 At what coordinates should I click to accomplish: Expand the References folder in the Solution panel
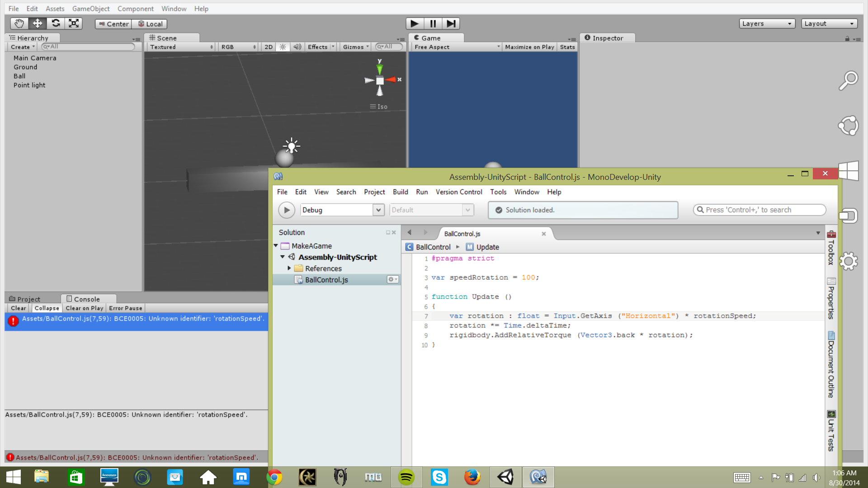tap(290, 268)
